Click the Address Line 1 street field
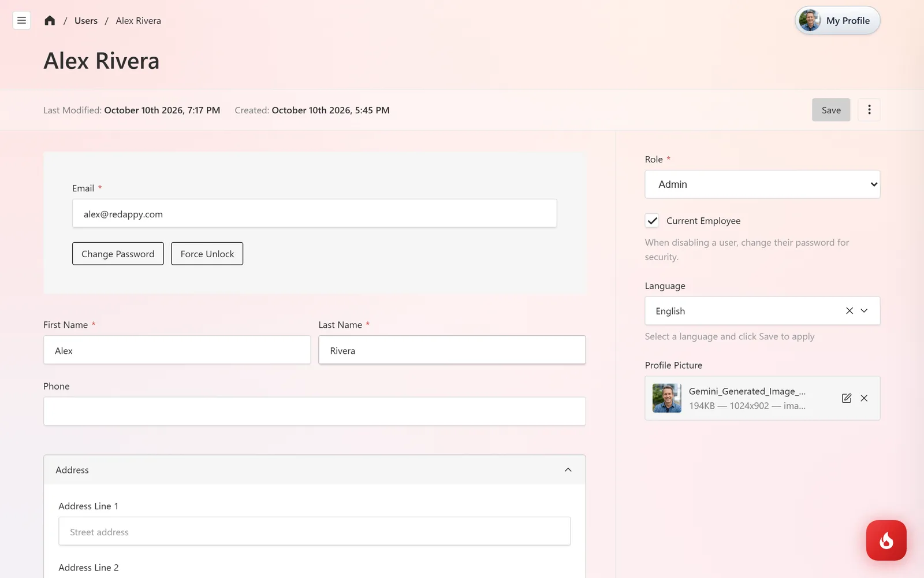924x578 pixels. tap(315, 531)
